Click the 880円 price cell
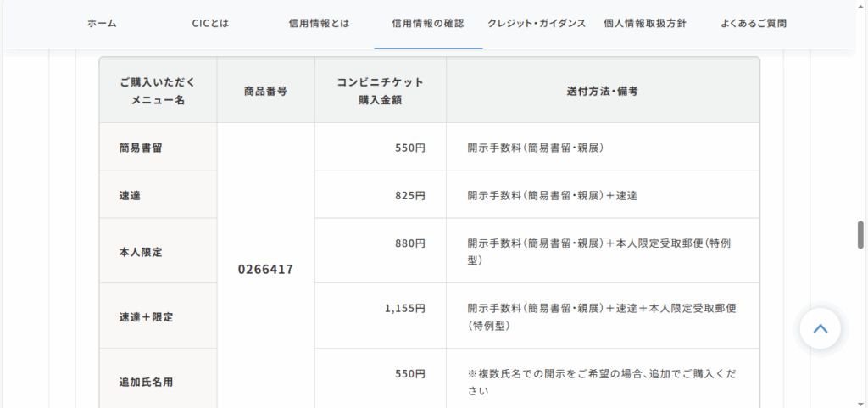Screen dimensions: 868x408 [381, 250]
